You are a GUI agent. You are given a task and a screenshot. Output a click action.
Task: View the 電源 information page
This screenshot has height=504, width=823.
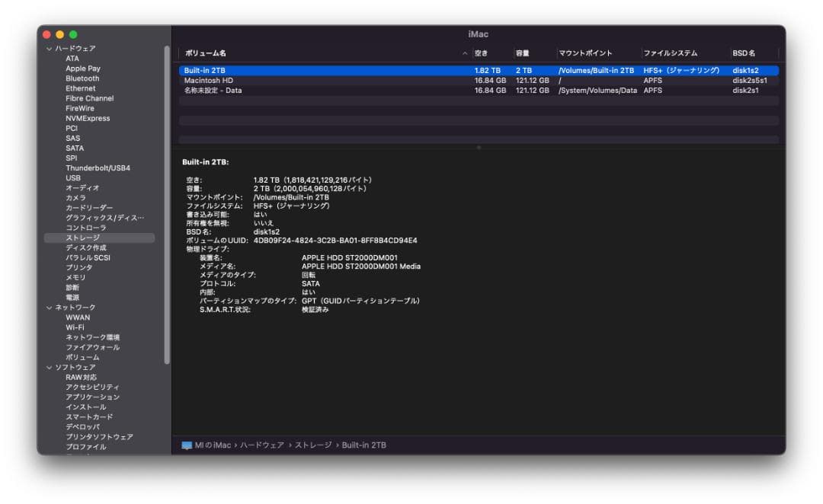point(71,297)
